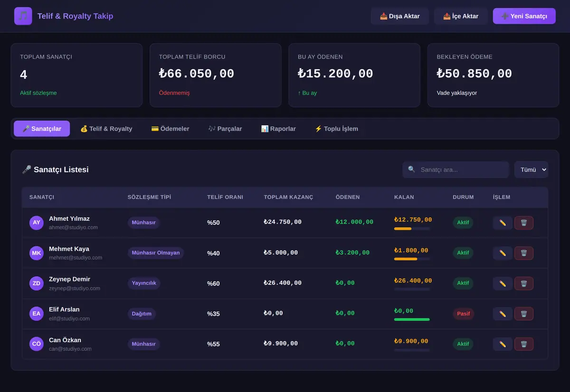Image resolution: width=570 pixels, height=392 pixels.
Task: Edit Elif Arslan with the pencil icon
Action: pyautogui.click(x=503, y=314)
